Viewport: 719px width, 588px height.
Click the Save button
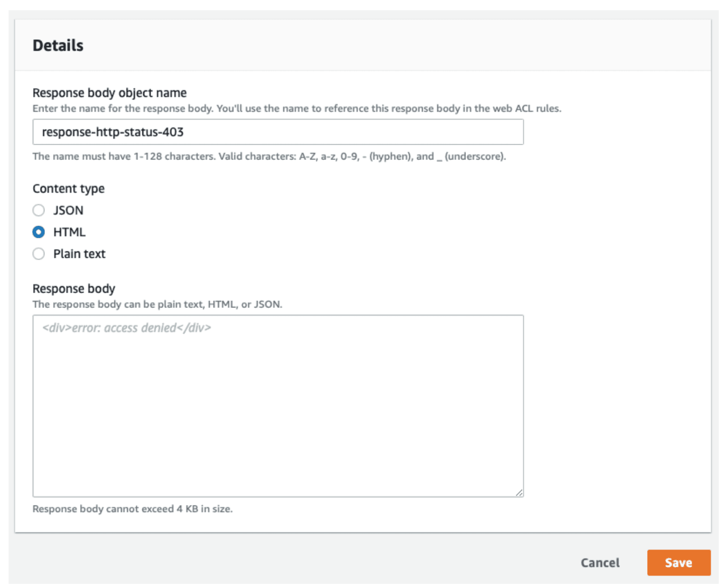click(x=678, y=562)
